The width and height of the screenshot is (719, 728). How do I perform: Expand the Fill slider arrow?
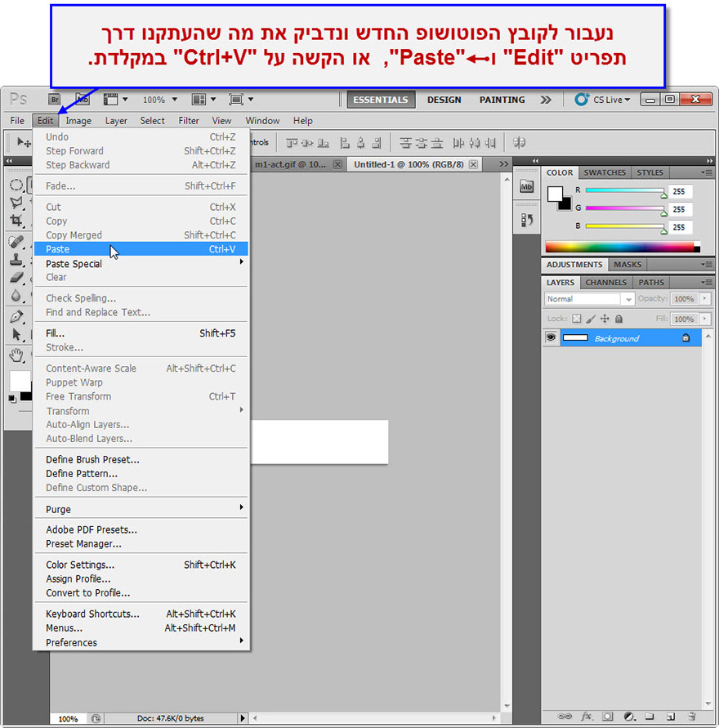coord(705,319)
